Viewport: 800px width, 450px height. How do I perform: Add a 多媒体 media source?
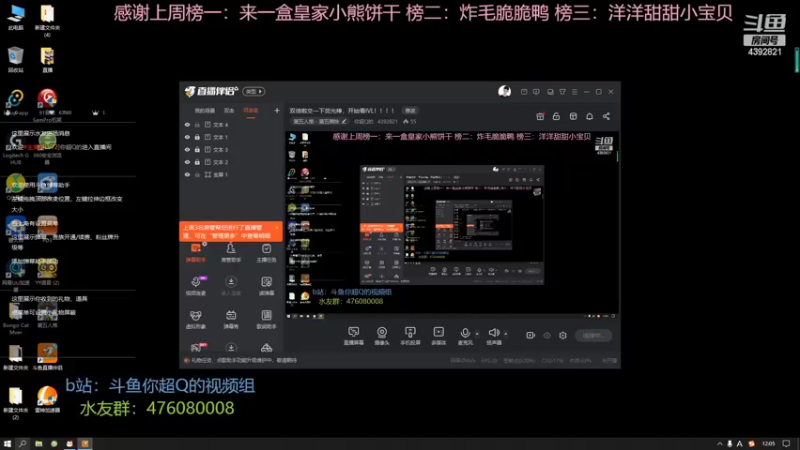[438, 336]
